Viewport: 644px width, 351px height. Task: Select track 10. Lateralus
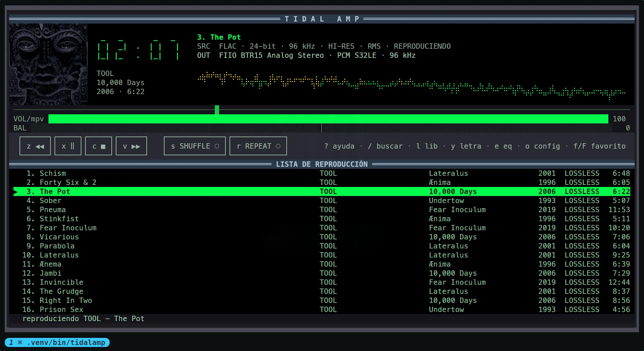pyautogui.click(x=322, y=255)
